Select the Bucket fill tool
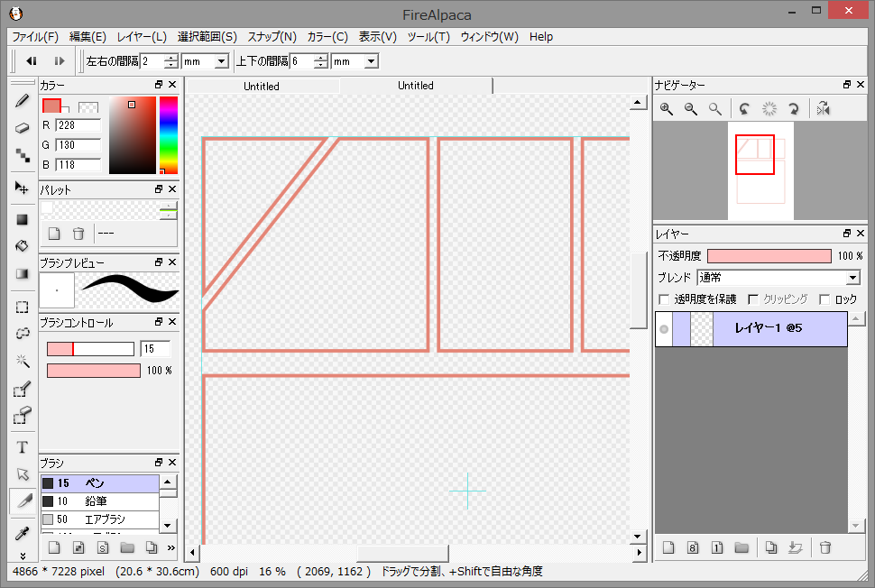This screenshot has height=588, width=875. coord(22,246)
